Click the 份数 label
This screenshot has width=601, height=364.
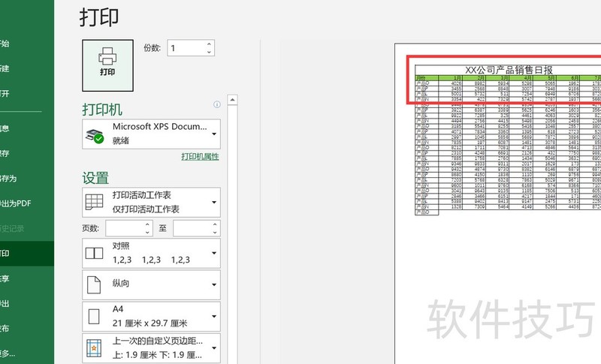click(x=153, y=48)
